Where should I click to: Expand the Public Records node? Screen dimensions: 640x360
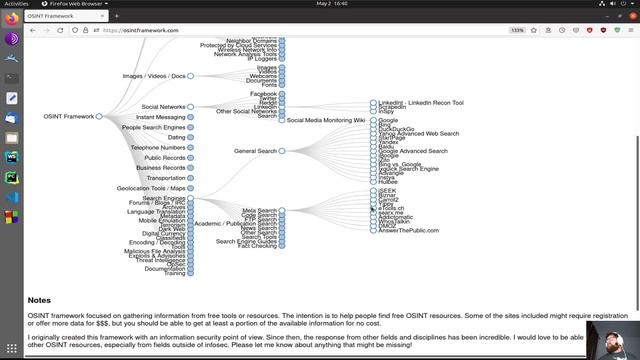(x=190, y=158)
